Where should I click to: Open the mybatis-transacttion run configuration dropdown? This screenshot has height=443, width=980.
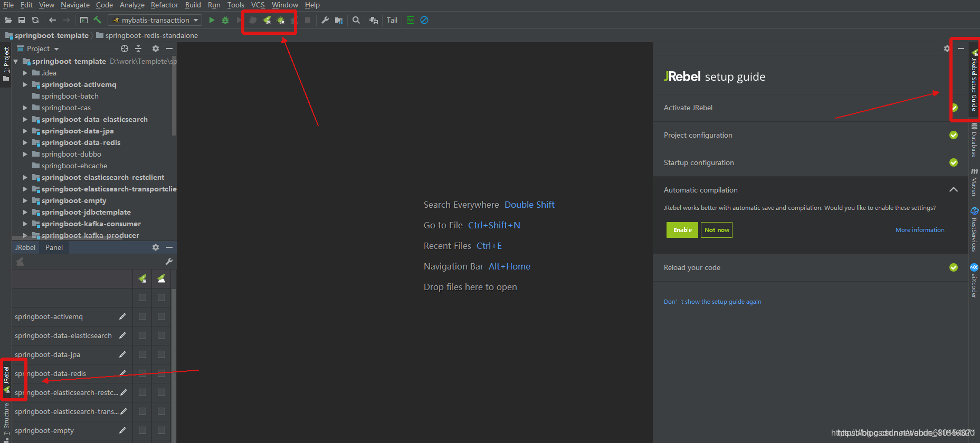click(155, 20)
